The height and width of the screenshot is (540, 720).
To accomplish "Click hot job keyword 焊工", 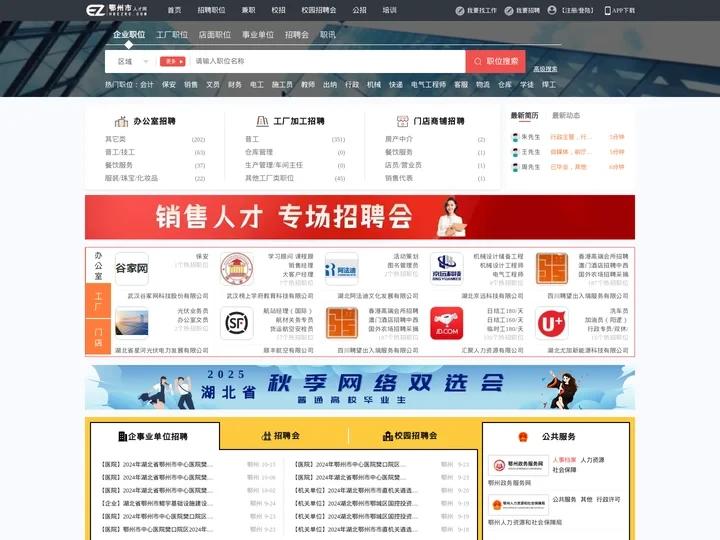I will point(549,84).
